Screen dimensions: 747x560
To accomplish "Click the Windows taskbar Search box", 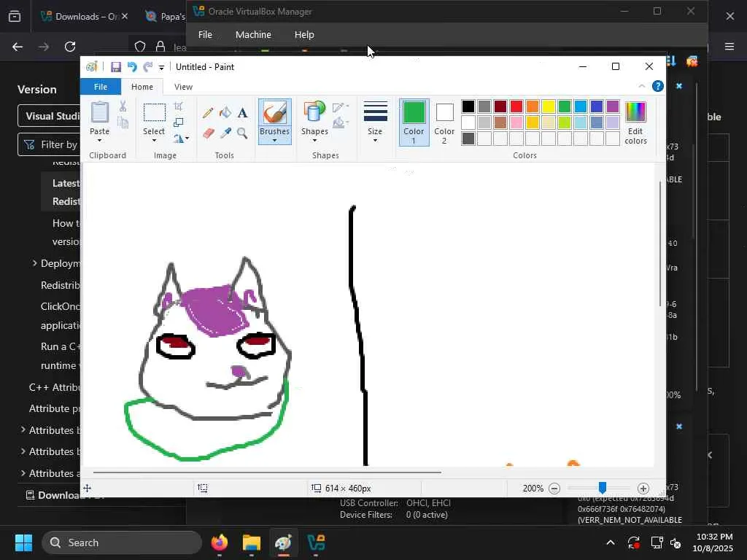I will [x=122, y=542].
